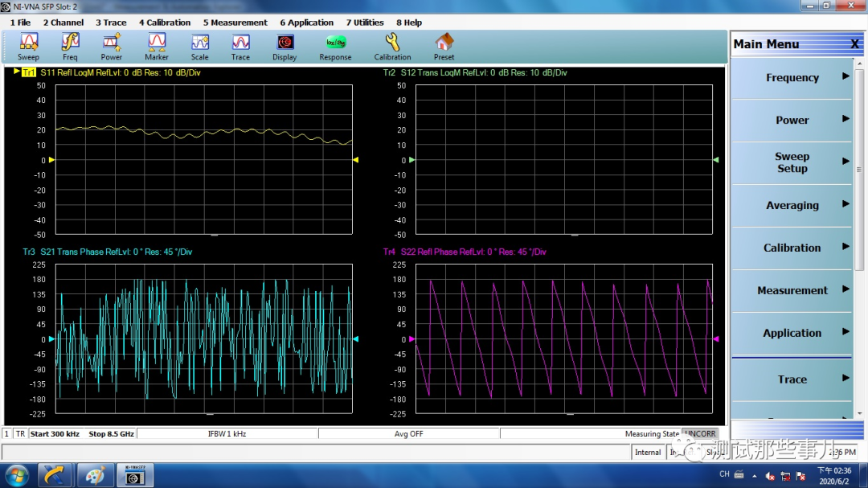
Task: Click the Preset house icon
Action: tap(444, 47)
